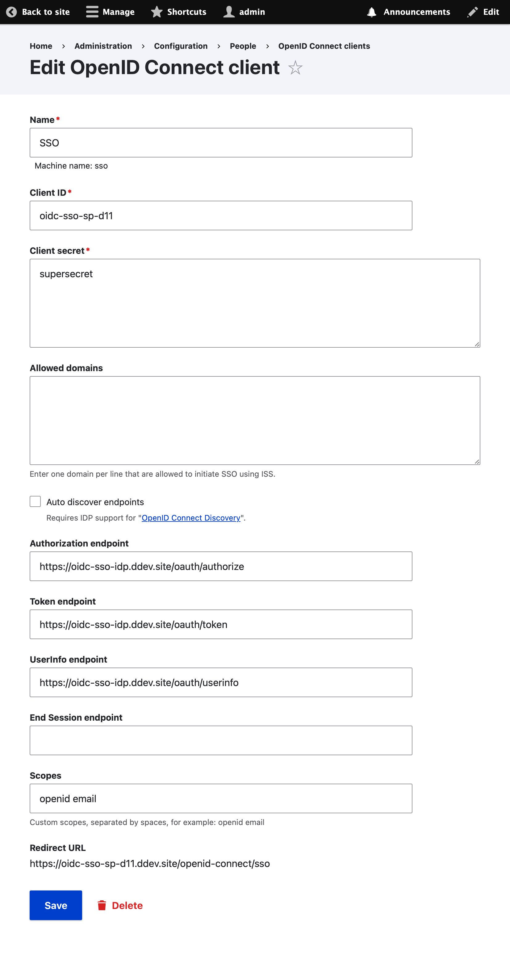The image size is (510, 980).
Task: Click the Back to site arrow icon
Action: (11, 12)
